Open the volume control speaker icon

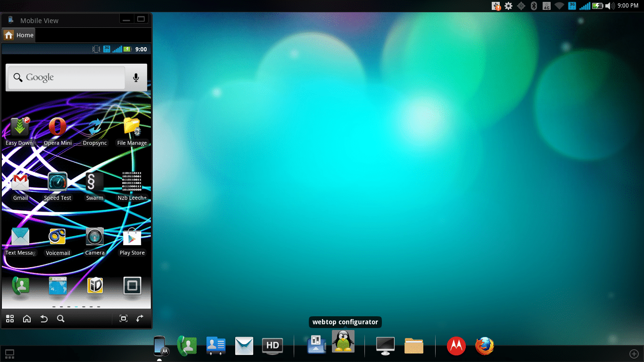point(611,6)
